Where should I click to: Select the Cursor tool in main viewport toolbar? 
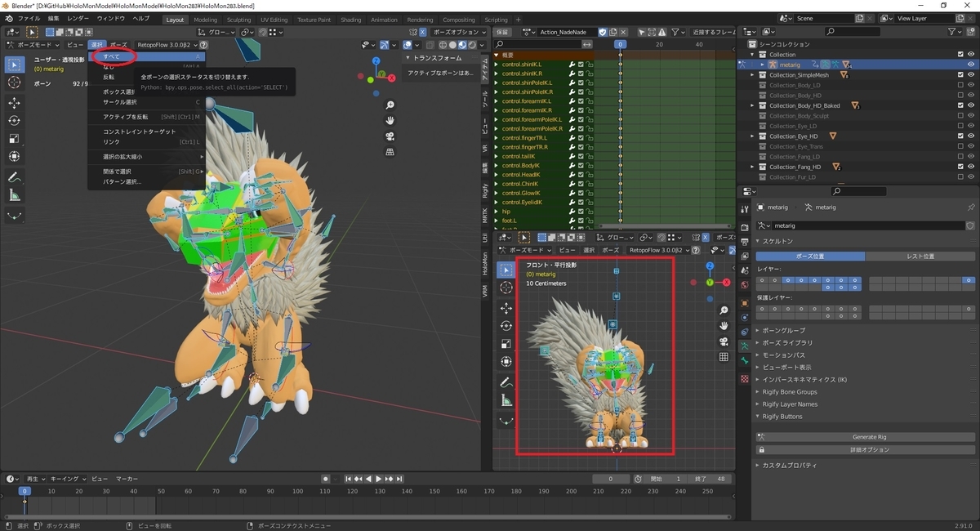15,82
